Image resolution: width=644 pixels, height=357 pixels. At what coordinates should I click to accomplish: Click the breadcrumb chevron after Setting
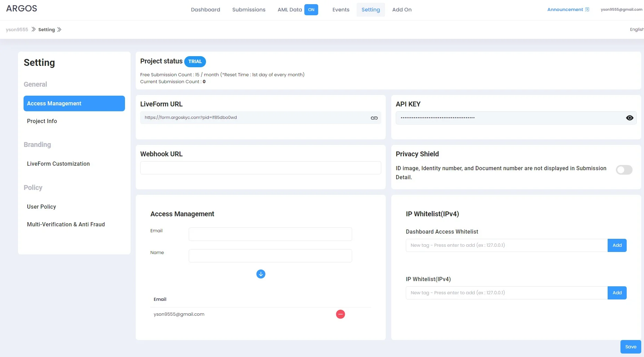[59, 29]
